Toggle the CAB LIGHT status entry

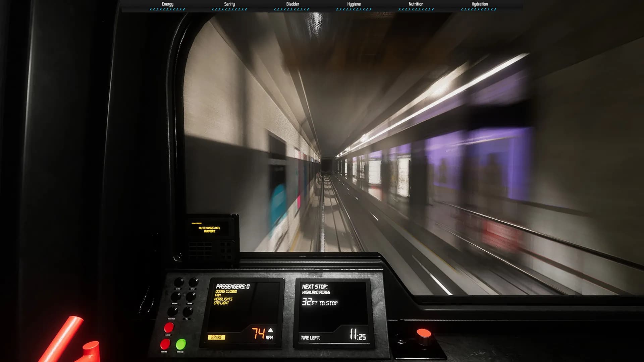221,303
